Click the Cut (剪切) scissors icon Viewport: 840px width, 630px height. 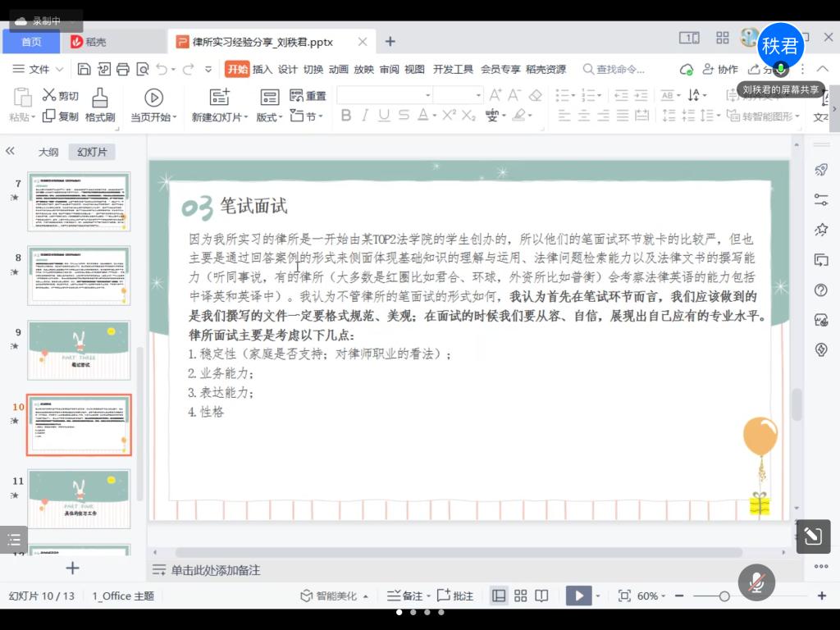click(49, 95)
